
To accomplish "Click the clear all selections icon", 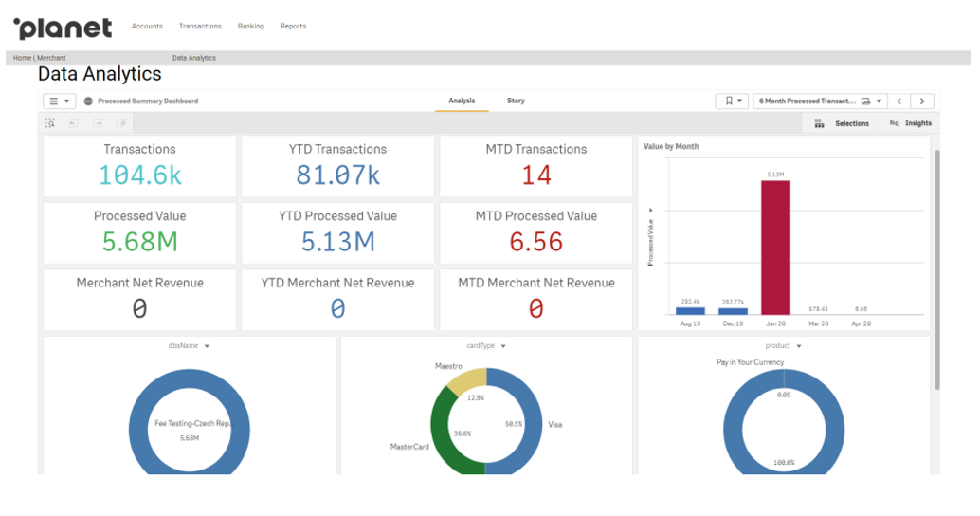I will (121, 123).
